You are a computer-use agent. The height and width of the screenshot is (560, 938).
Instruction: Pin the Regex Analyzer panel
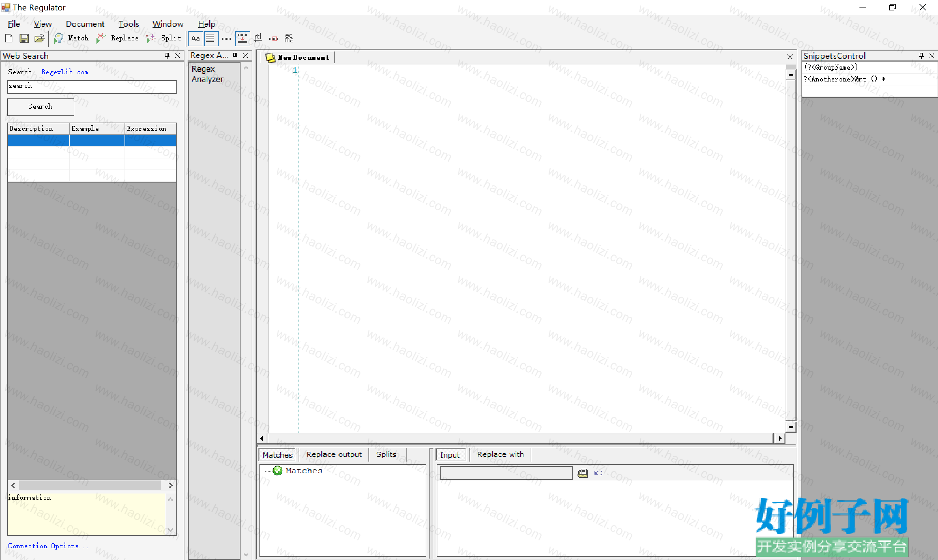[x=235, y=55]
